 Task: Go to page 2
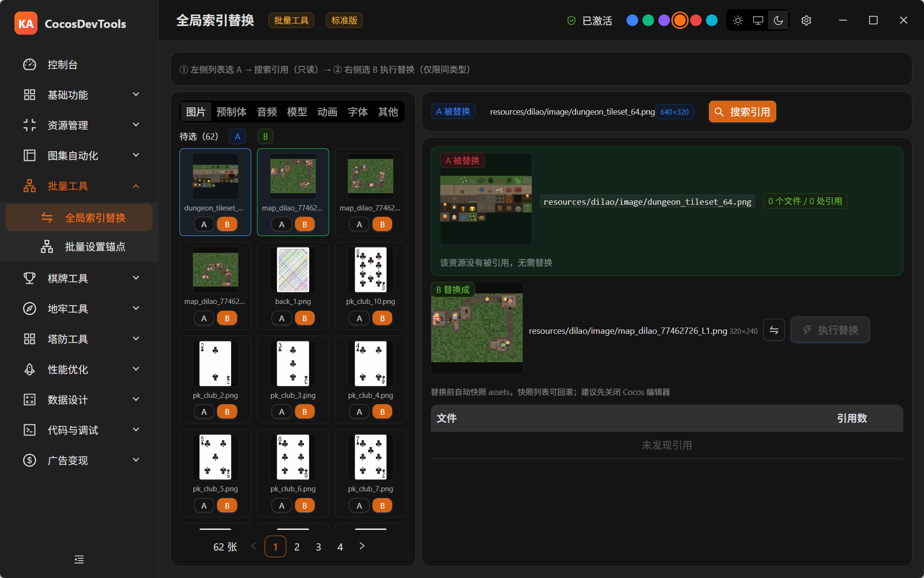(x=297, y=547)
